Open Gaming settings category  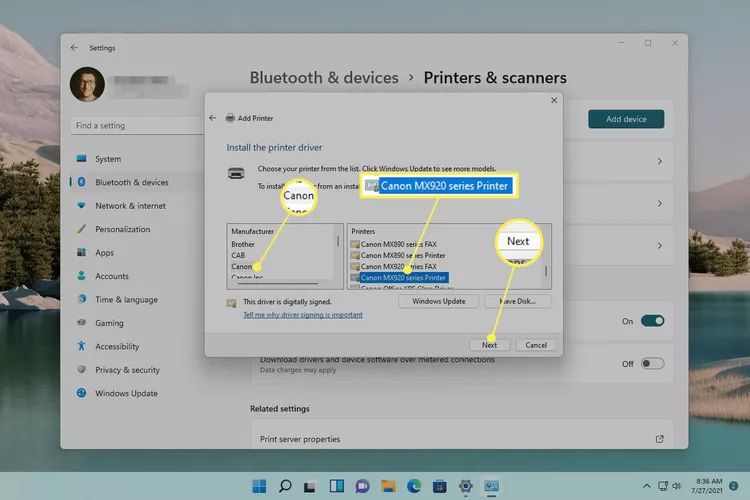coord(109,323)
